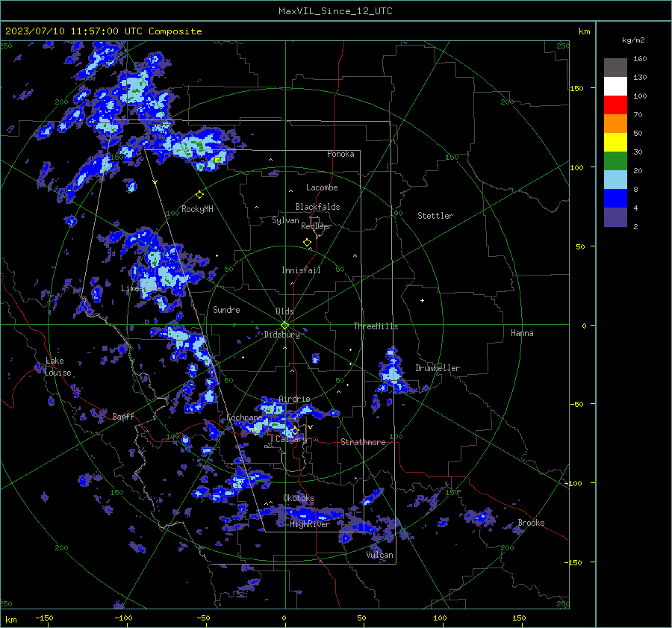Click the RockyMH town label
Viewport: 672px width, 628px height.
197,209
